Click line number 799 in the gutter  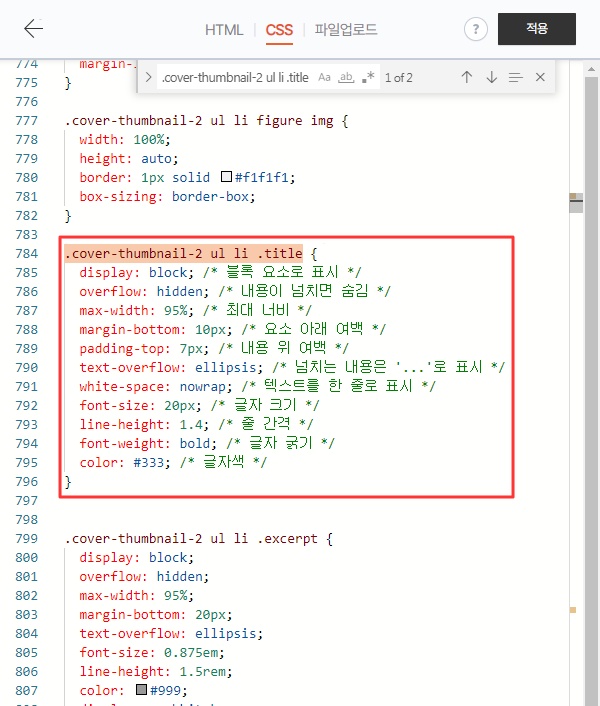[x=27, y=539]
